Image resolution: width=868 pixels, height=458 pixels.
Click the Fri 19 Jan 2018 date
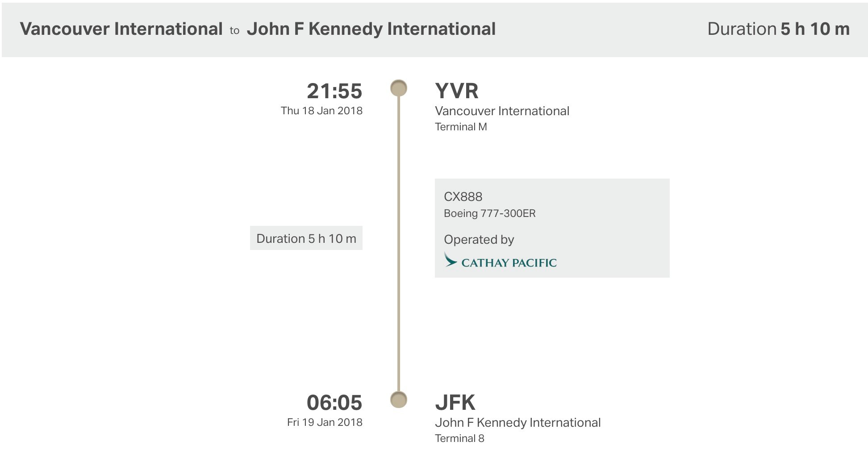[325, 422]
